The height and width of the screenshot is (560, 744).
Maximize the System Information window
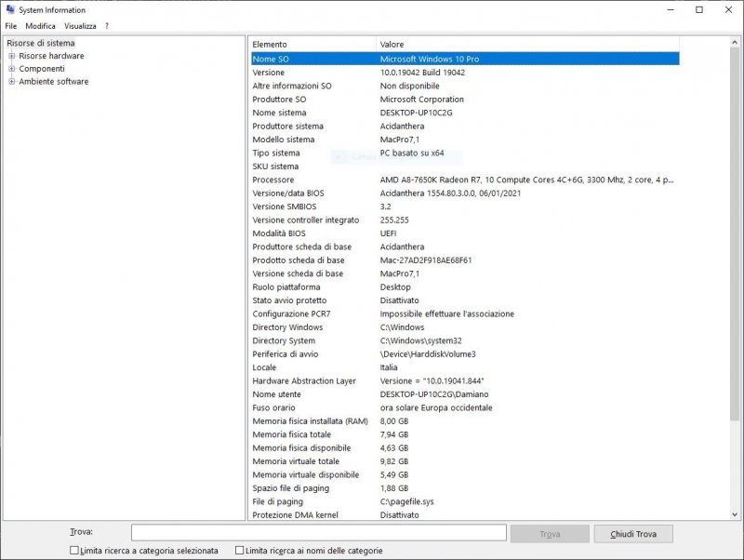click(699, 9)
